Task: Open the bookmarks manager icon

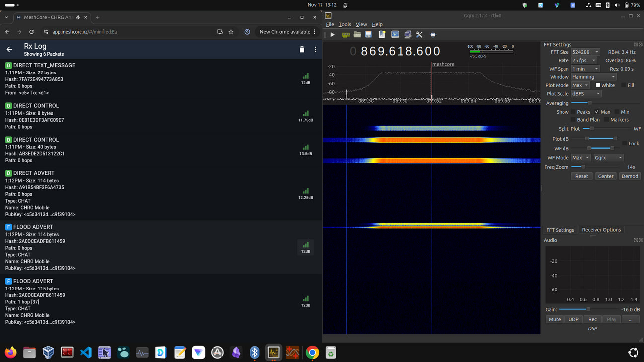Action: coord(382,35)
